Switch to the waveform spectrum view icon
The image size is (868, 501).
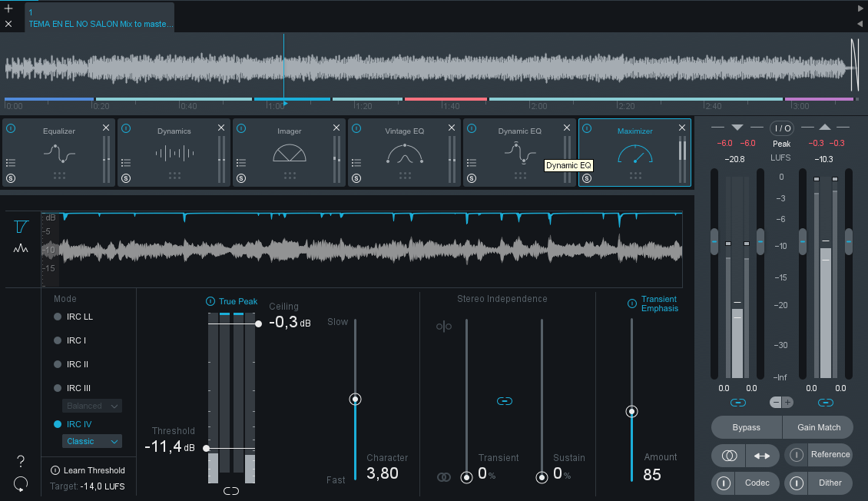coord(21,249)
